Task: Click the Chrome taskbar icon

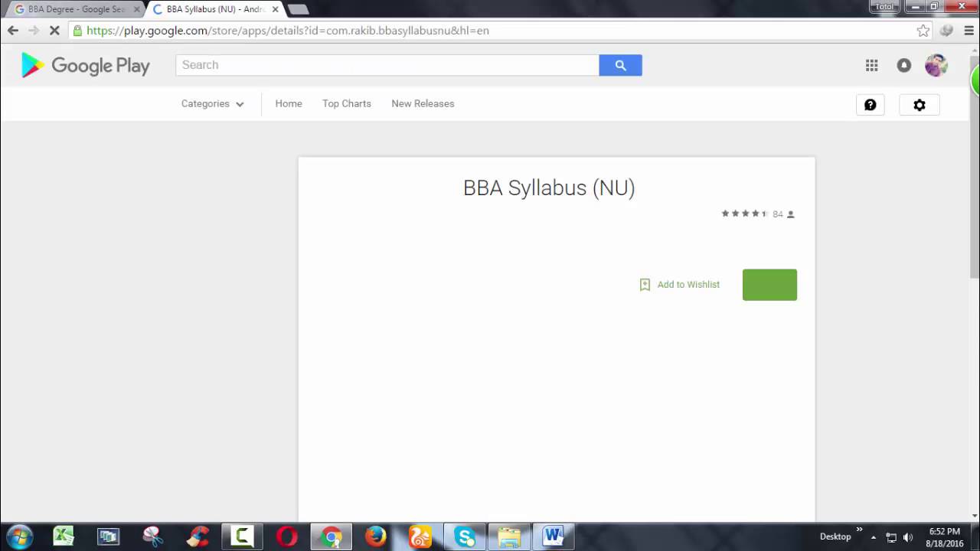Action: tap(332, 536)
